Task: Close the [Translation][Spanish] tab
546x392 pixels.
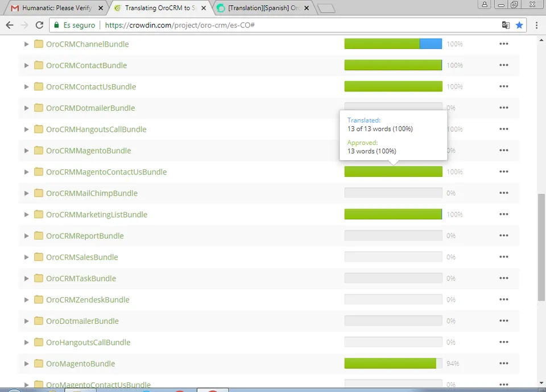Action: click(307, 8)
